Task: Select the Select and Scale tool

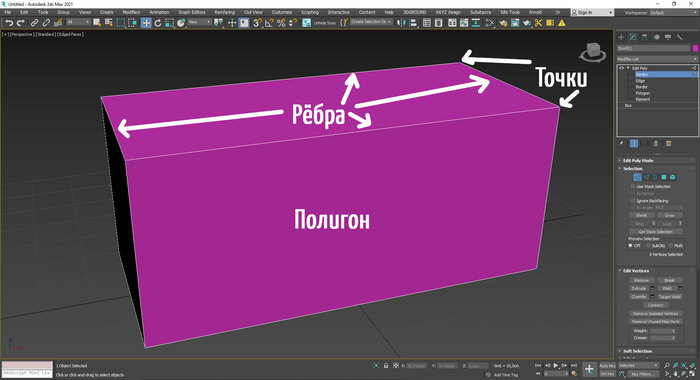Action: [x=169, y=23]
